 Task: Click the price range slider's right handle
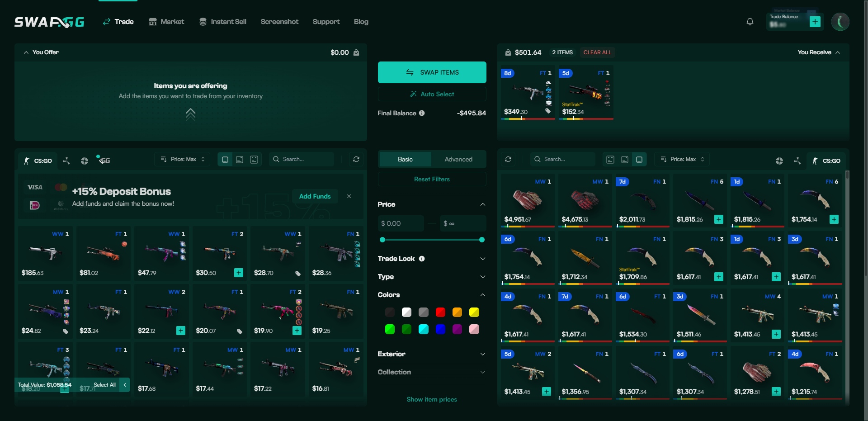pyautogui.click(x=482, y=240)
